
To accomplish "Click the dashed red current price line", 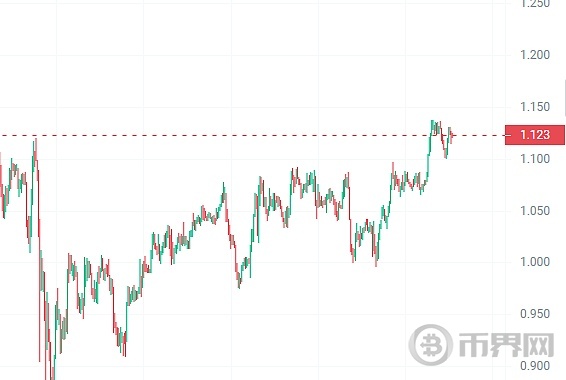I will 253,136.
